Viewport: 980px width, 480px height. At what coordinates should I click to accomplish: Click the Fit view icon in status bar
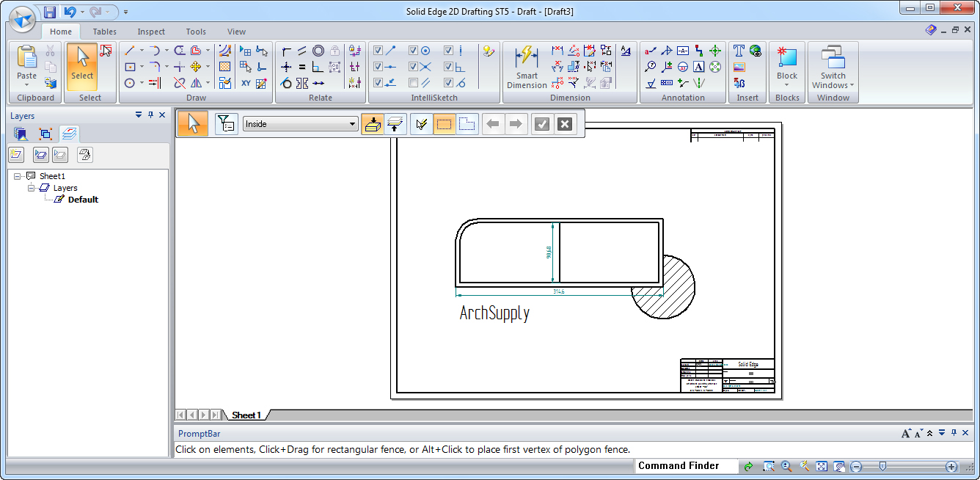pos(822,466)
